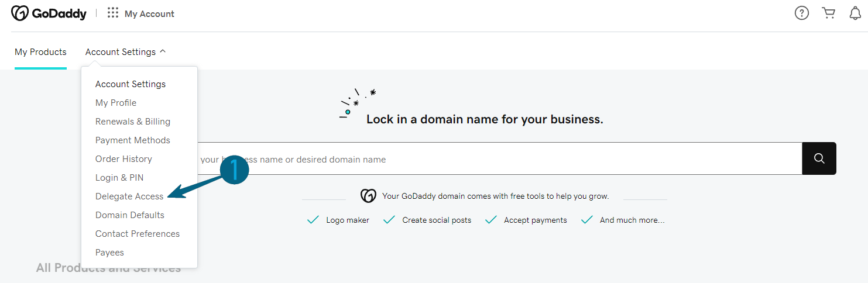Open the help question mark icon
Image resolution: width=868 pixels, height=283 pixels.
point(801,13)
